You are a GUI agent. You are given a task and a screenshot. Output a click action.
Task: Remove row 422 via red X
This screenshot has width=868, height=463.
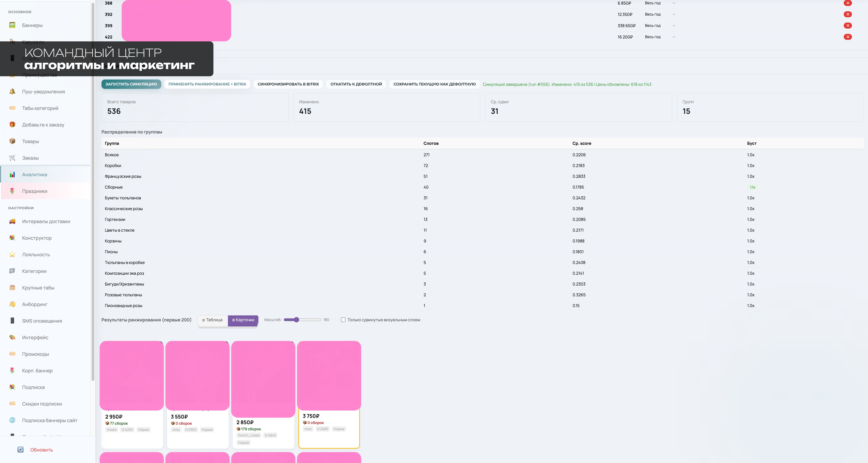click(x=848, y=37)
